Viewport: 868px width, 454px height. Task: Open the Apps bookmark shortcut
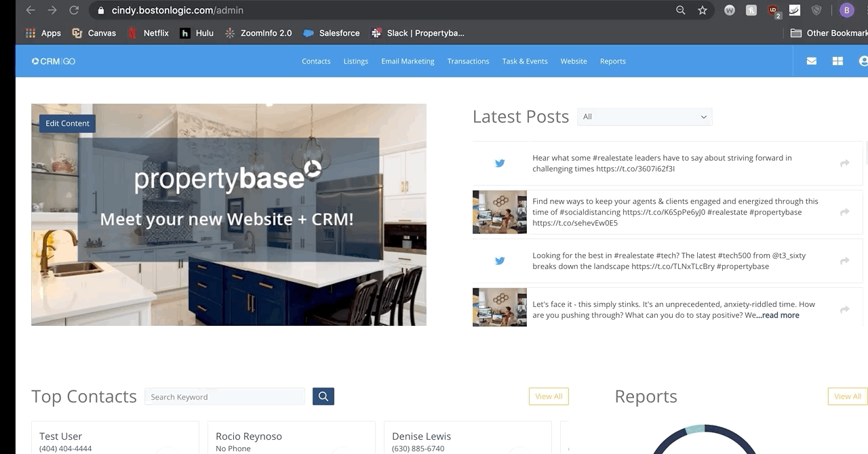point(43,33)
